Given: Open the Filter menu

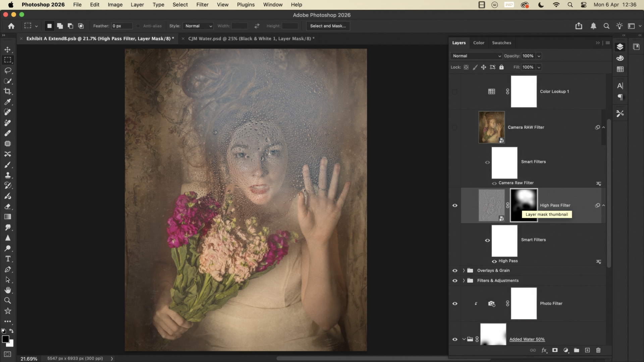Looking at the screenshot, I should click(x=202, y=5).
